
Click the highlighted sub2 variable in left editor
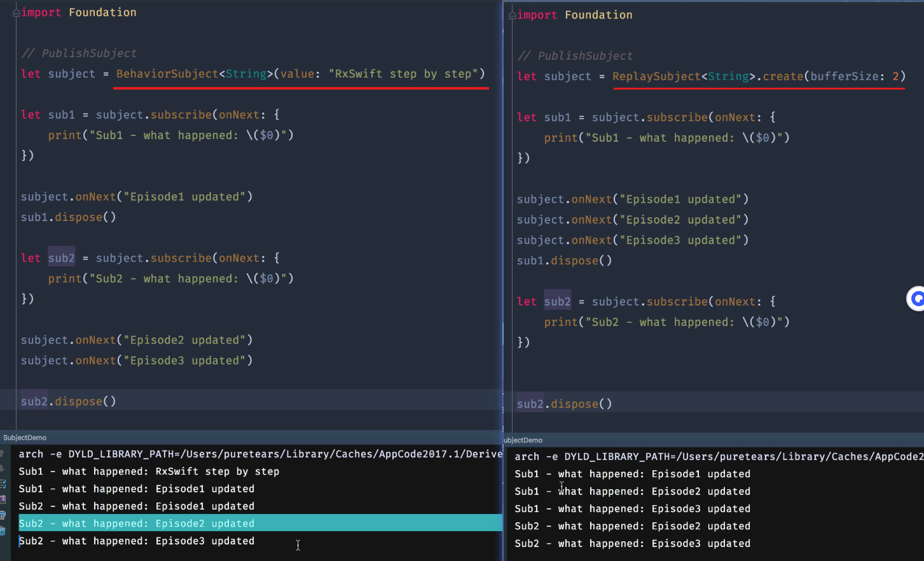[x=61, y=258]
